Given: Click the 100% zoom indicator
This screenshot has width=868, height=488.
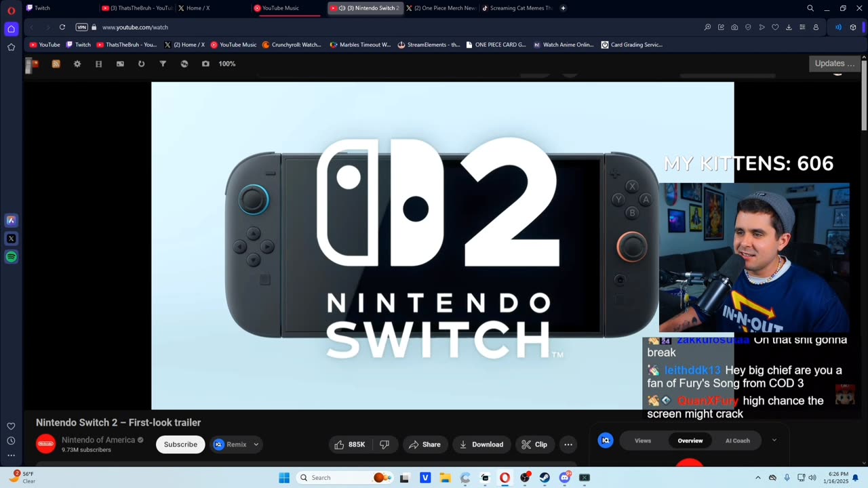Looking at the screenshot, I should 227,64.
